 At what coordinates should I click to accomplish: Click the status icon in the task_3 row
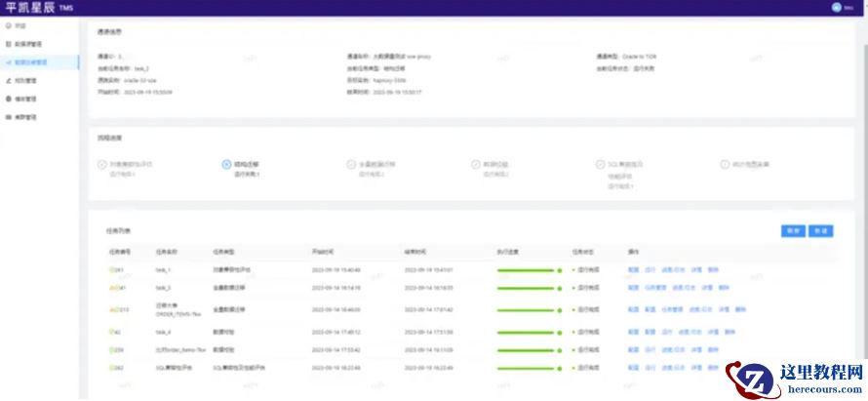click(112, 288)
